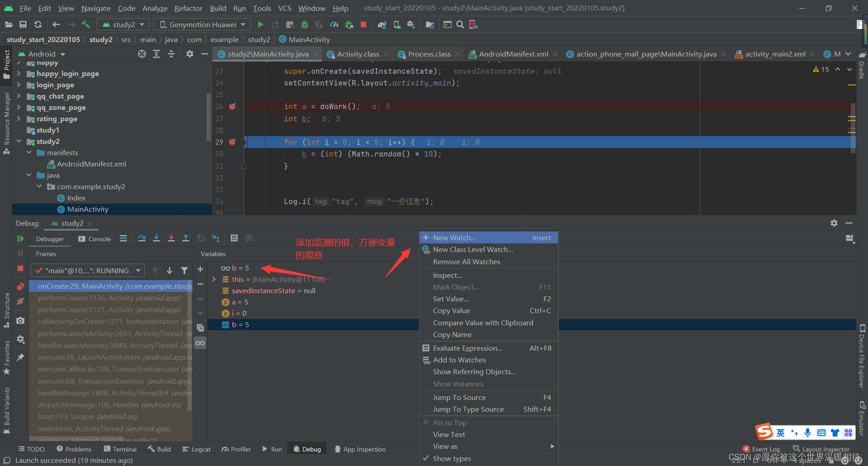Choose New Watch... from context menu
This screenshot has width=868, height=466.
(488, 238)
